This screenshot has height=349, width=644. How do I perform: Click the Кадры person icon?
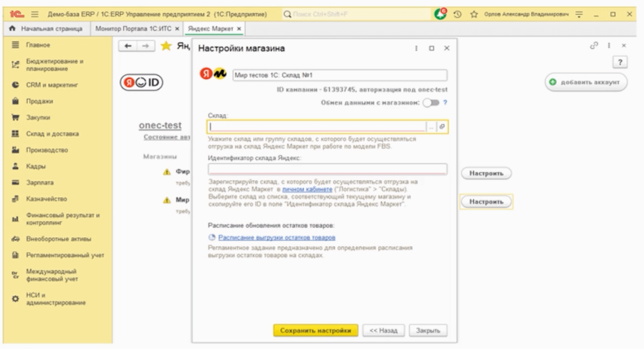pos(15,166)
